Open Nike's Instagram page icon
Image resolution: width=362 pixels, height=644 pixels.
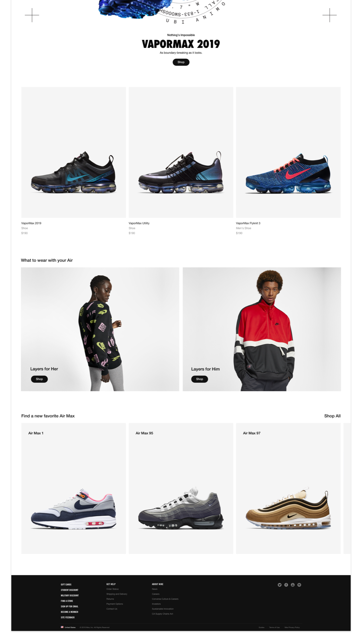(x=299, y=585)
